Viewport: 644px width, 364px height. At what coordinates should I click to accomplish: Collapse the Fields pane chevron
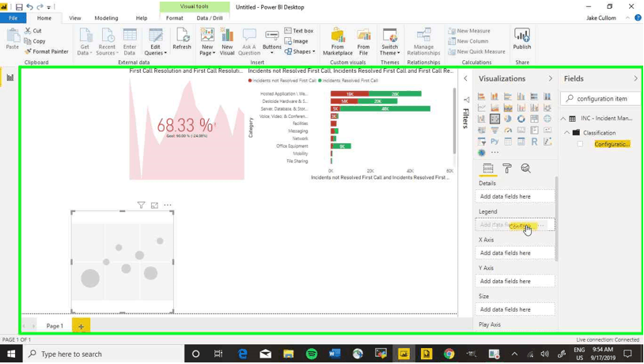coord(635,78)
